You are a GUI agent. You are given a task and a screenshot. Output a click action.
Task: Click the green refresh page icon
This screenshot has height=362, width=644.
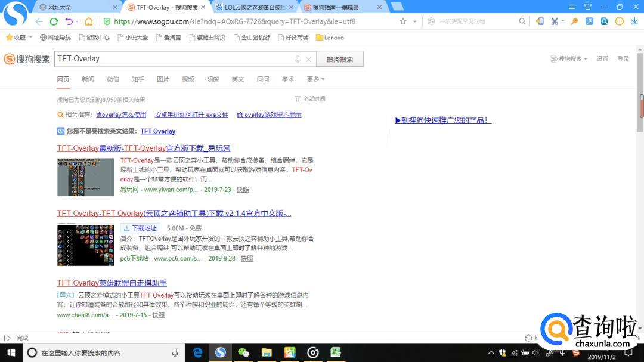[54, 21]
